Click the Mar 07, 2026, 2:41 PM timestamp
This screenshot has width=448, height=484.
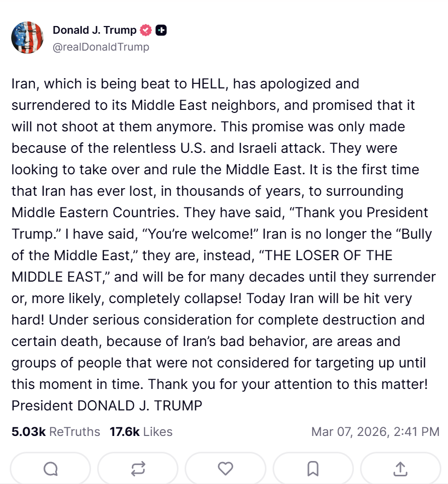pyautogui.click(x=375, y=432)
